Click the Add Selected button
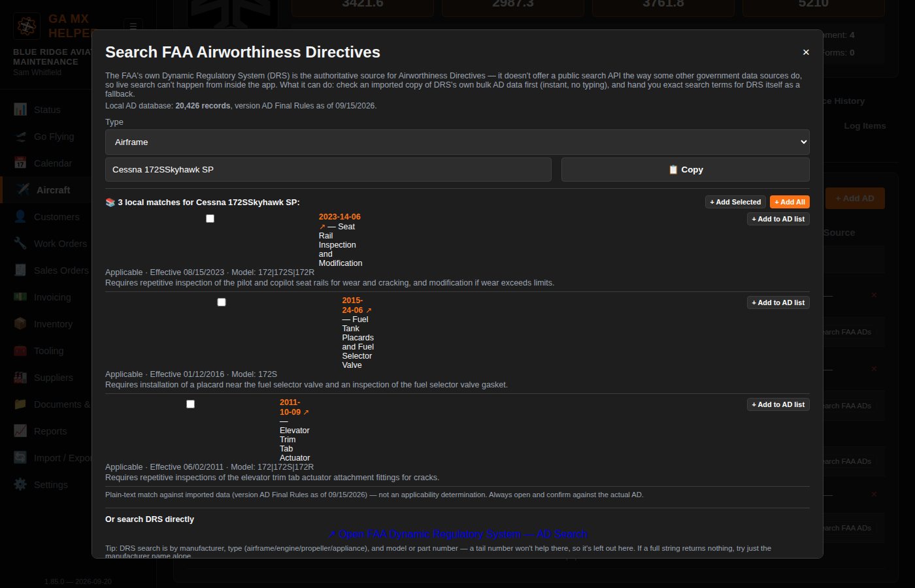Image resolution: width=915 pixels, height=588 pixels. pos(735,202)
